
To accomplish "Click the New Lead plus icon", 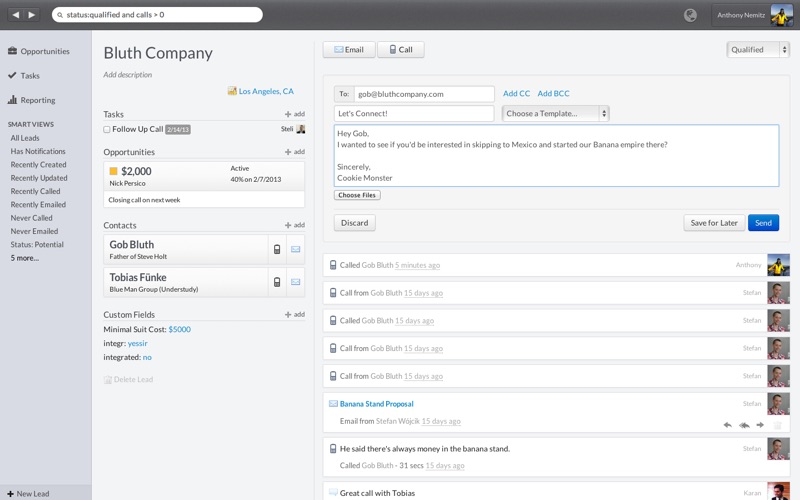I will point(10,494).
